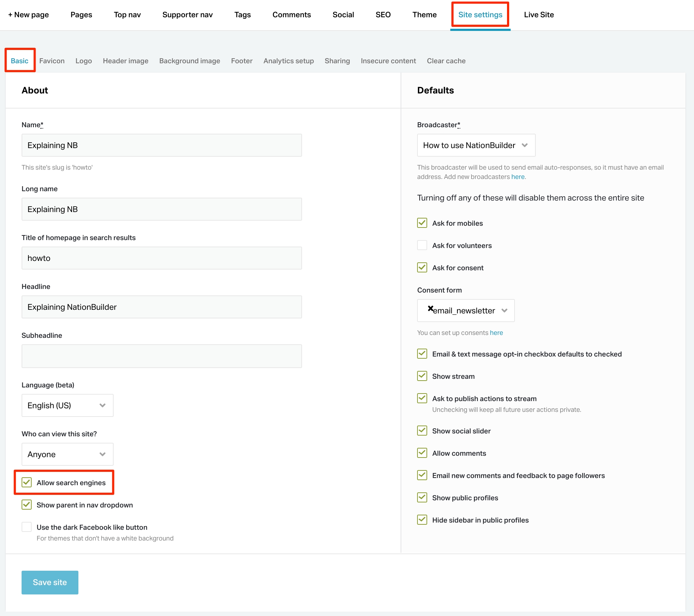Uncheck Ask to publish actions to stream
This screenshot has height=616, width=694.
tap(422, 398)
